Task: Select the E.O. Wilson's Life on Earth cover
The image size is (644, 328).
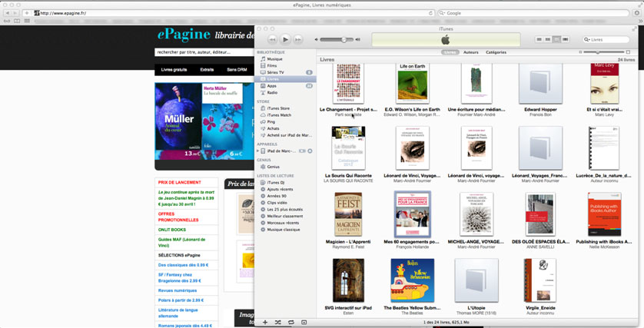Action: (413, 83)
